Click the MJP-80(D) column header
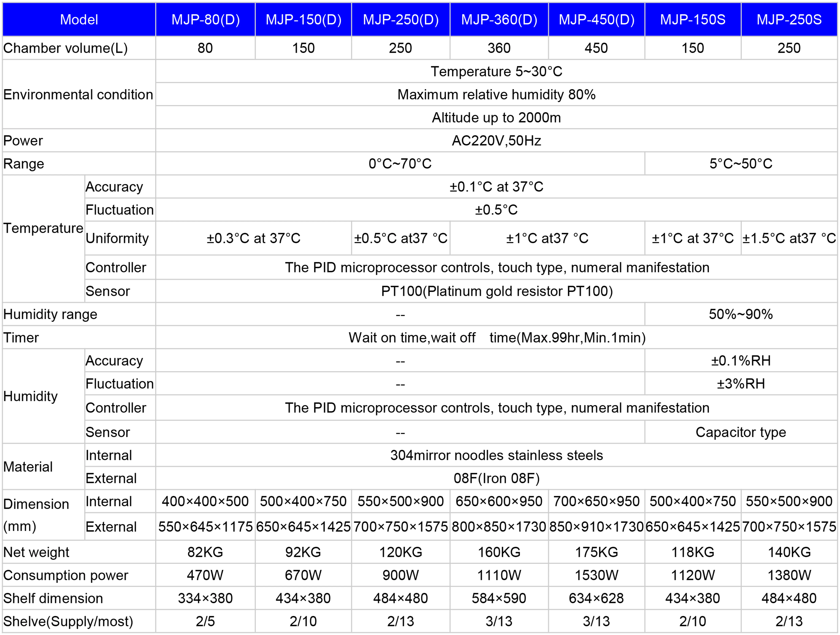Screen dimensions: 840x635 coord(205,19)
